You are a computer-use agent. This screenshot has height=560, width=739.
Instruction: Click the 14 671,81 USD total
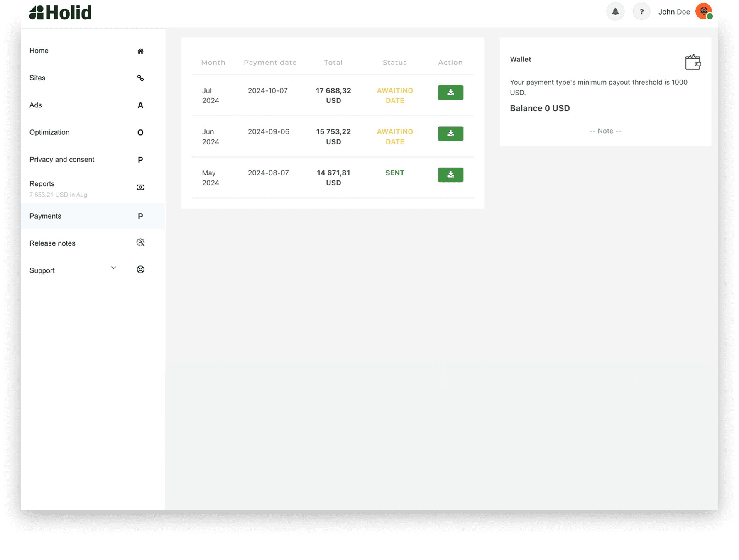[333, 178]
